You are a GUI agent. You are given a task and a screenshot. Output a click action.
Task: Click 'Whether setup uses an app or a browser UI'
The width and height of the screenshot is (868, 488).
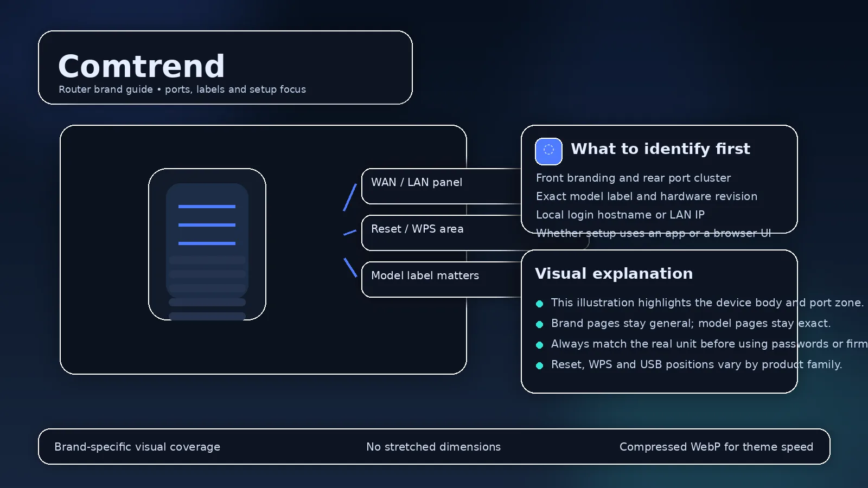click(x=653, y=233)
